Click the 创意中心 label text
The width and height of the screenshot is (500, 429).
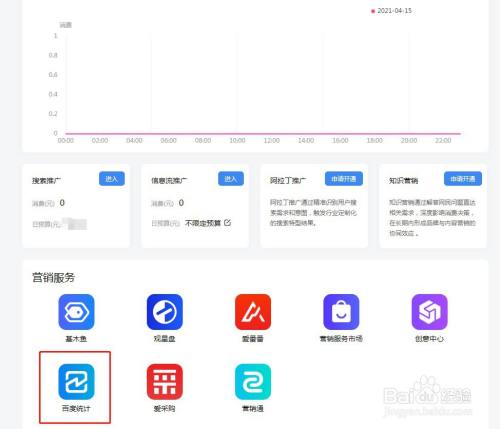coord(429,339)
